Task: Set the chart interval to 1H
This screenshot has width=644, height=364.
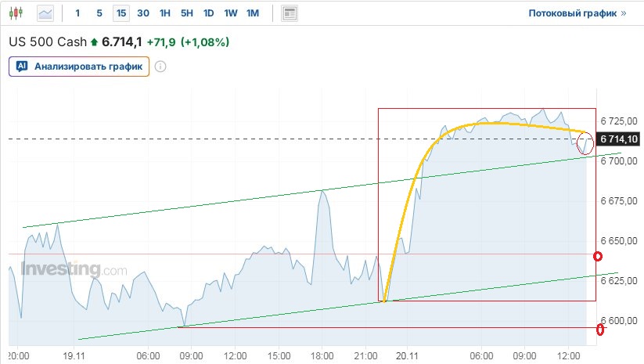Action: pos(164,13)
